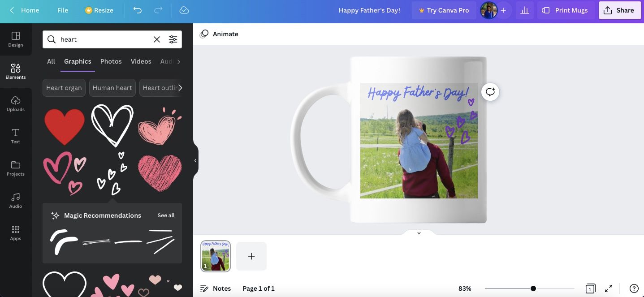This screenshot has height=297, width=644.
Task: Insert the small white scattered hearts graphic
Action: (112, 173)
